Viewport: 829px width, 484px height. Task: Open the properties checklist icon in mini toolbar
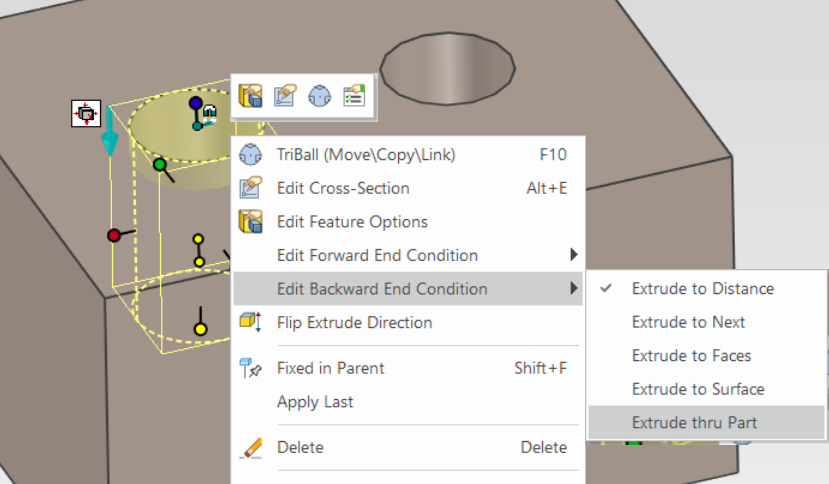tap(354, 96)
